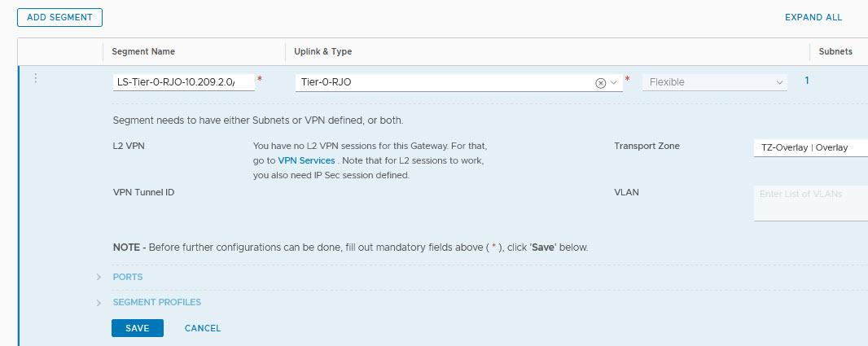The width and height of the screenshot is (868, 346).
Task: Open the Tier-0-RJO uplink dropdown arrow
Action: pyautogui.click(x=614, y=82)
